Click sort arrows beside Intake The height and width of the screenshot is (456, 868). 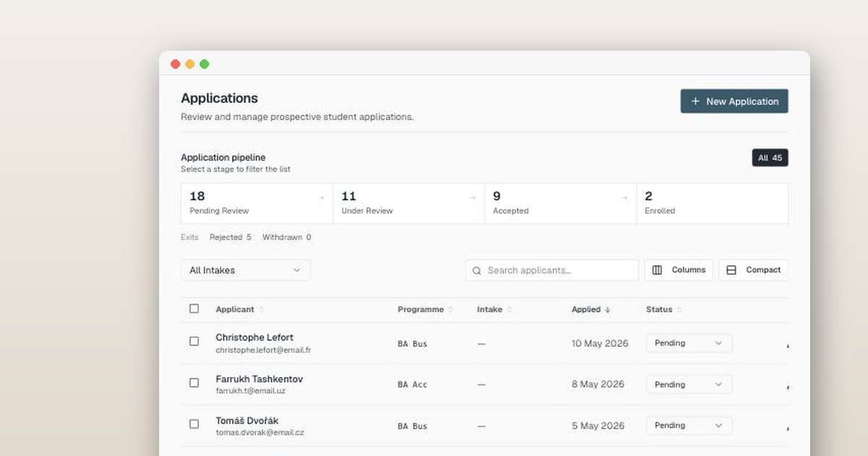[x=509, y=310]
